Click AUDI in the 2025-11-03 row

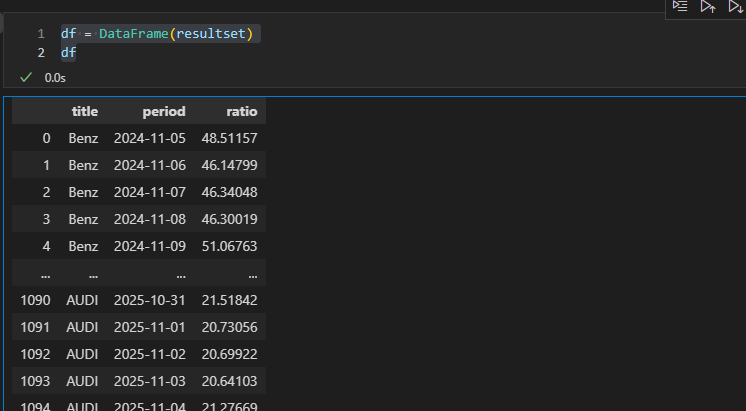82,381
